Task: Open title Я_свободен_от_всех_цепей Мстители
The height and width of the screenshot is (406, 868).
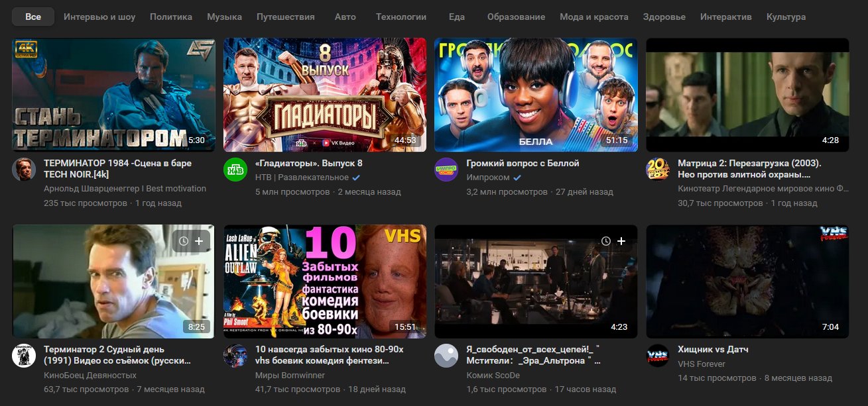Action: pos(534,355)
